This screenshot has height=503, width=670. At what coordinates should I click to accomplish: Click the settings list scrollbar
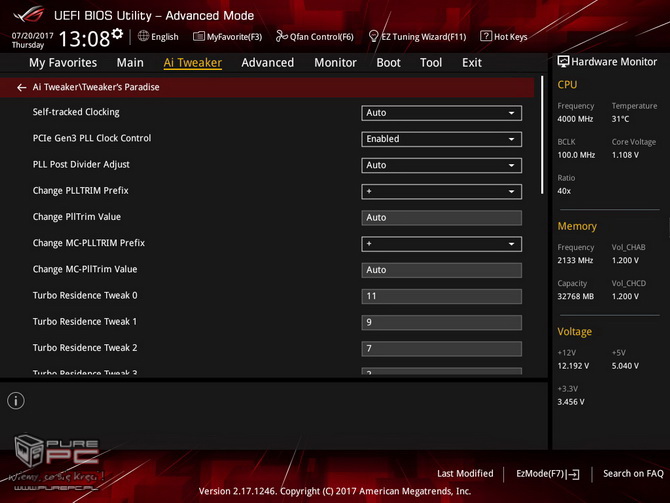click(542, 135)
